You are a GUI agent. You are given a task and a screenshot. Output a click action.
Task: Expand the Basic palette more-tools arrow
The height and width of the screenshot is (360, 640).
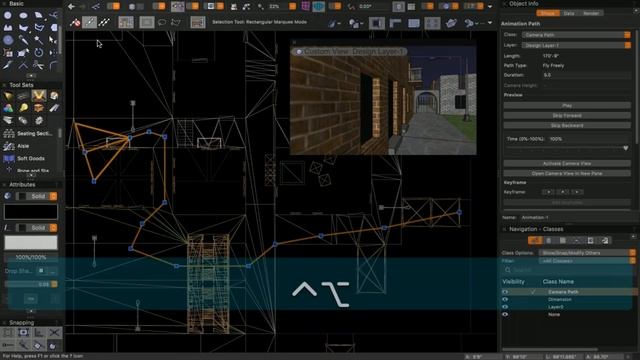click(31, 76)
